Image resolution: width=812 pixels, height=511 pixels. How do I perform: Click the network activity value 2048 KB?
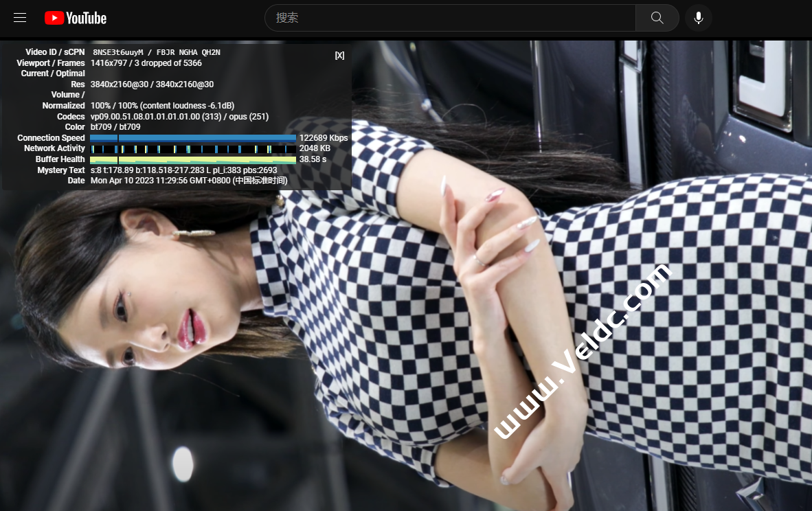[x=315, y=148]
